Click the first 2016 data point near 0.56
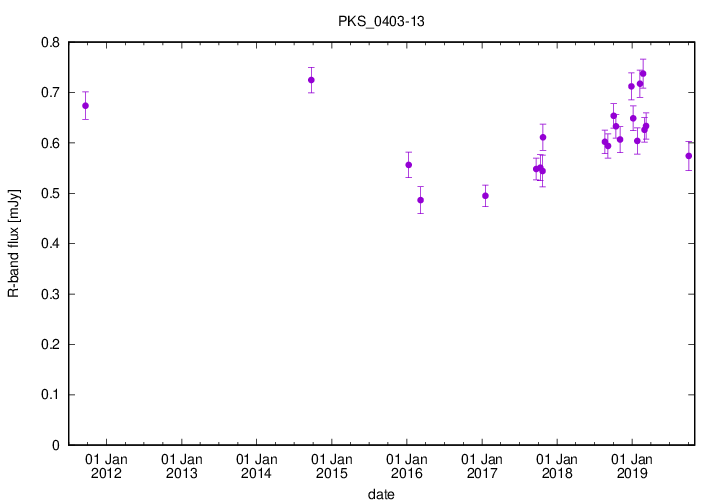 point(408,165)
